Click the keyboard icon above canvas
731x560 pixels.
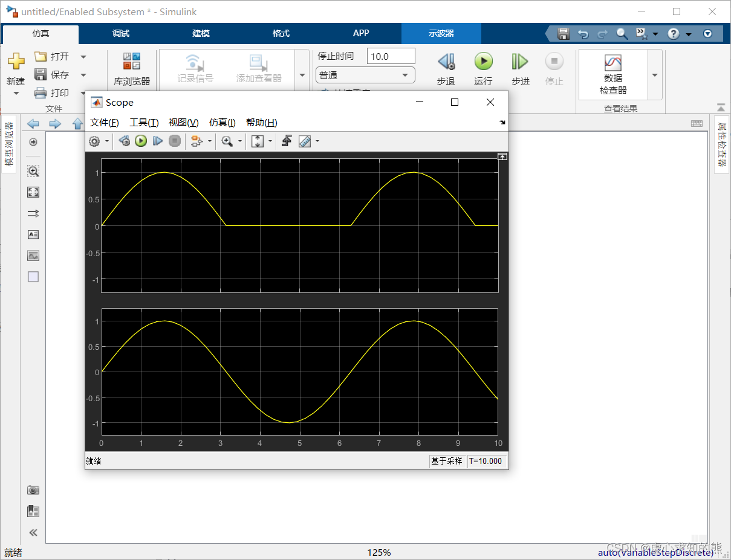coord(697,123)
